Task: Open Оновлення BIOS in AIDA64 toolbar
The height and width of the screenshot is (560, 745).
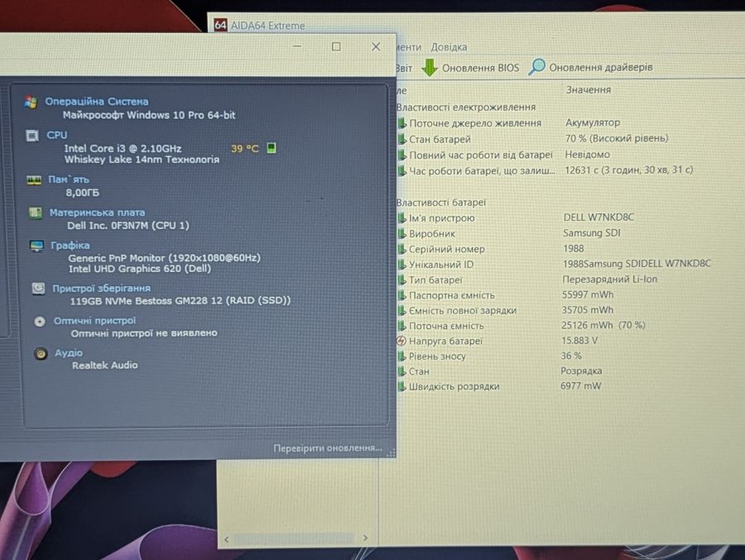Action: point(480,68)
